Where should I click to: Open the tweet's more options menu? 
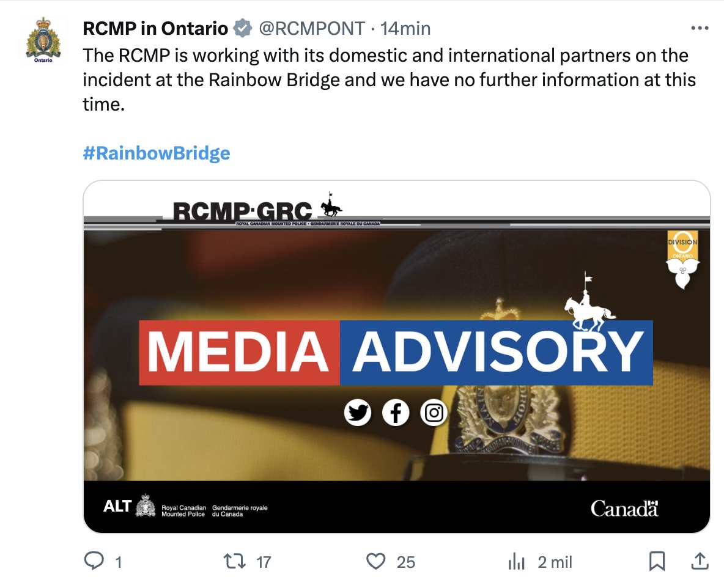[699, 28]
